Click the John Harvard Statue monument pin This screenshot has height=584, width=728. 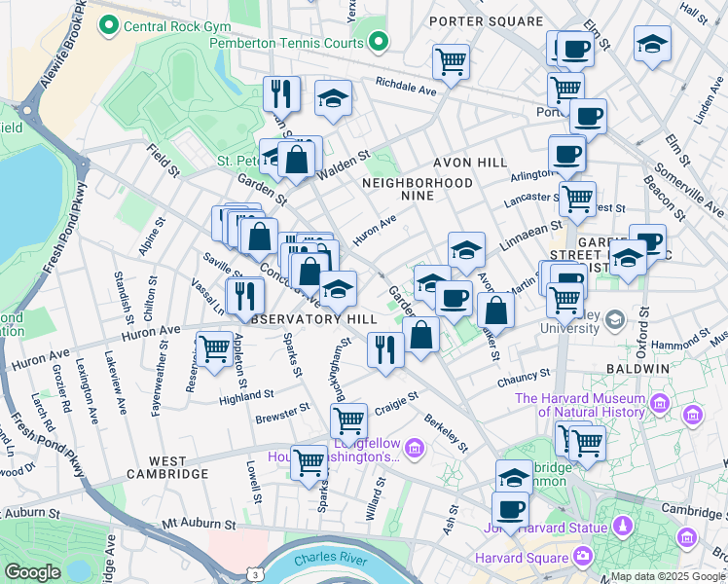click(623, 526)
